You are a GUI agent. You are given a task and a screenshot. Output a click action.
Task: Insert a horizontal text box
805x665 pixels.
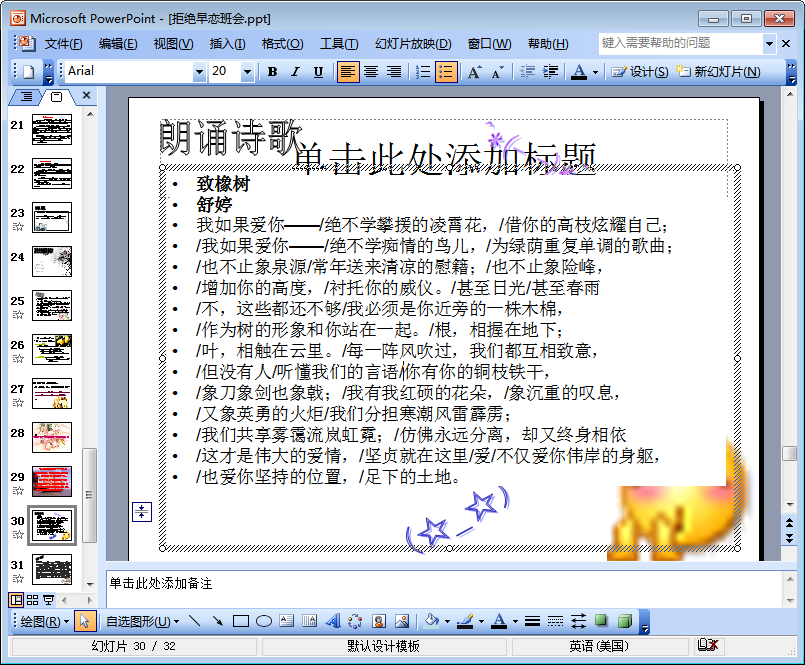coord(286,621)
